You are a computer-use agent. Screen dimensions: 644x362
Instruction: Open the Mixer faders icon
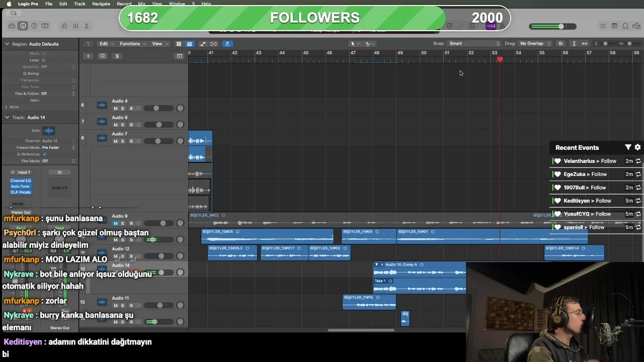pyautogui.click(x=75, y=26)
